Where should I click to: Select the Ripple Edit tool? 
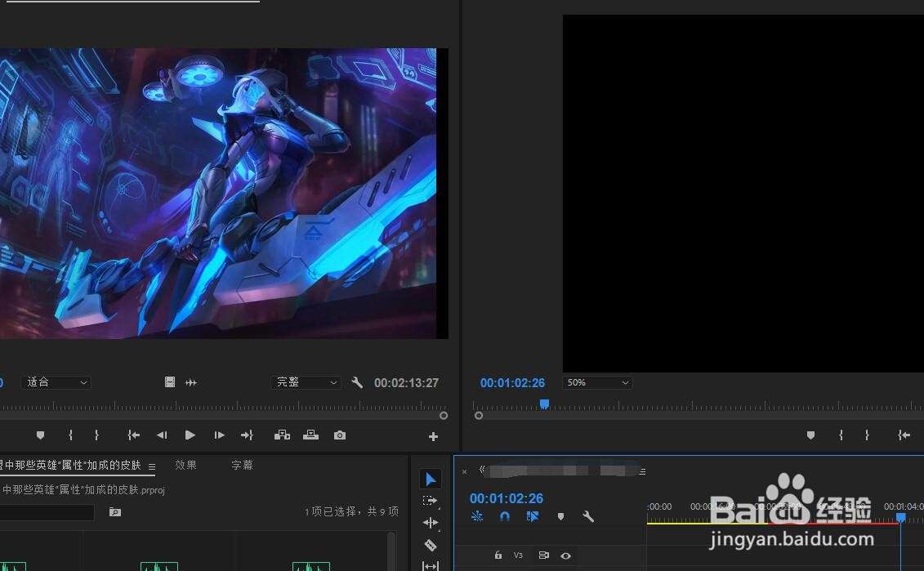(x=431, y=523)
